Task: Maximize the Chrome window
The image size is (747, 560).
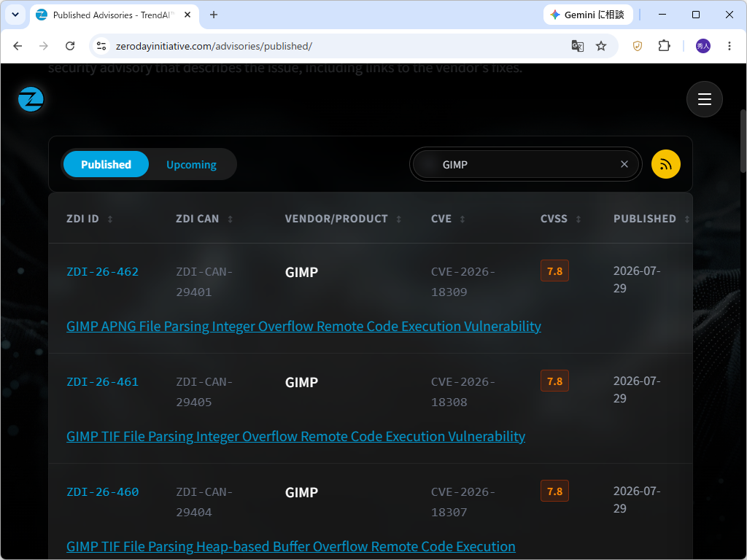Action: coord(695,15)
